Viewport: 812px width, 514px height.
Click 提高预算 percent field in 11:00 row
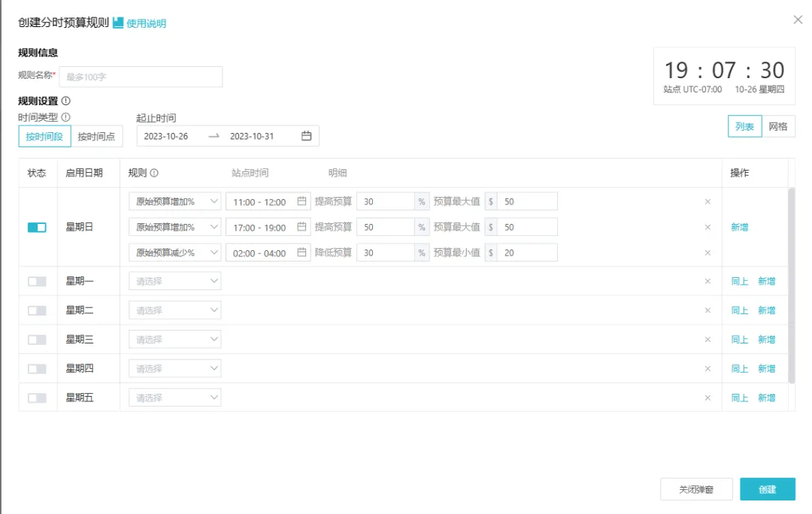coord(386,201)
